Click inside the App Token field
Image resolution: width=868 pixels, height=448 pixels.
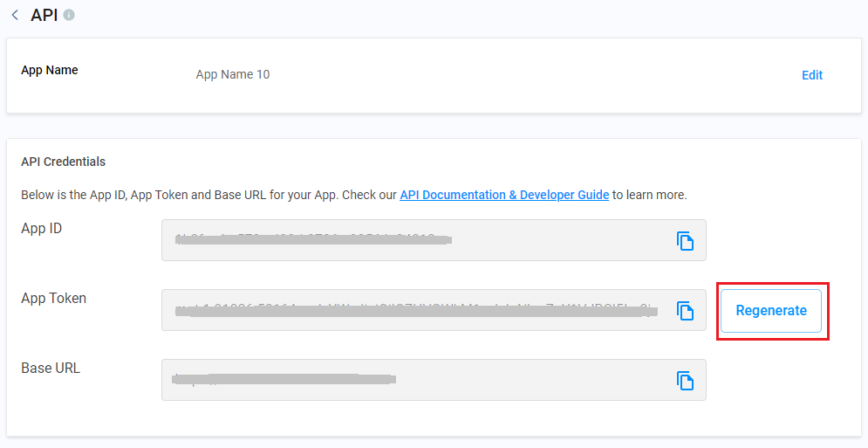410,310
